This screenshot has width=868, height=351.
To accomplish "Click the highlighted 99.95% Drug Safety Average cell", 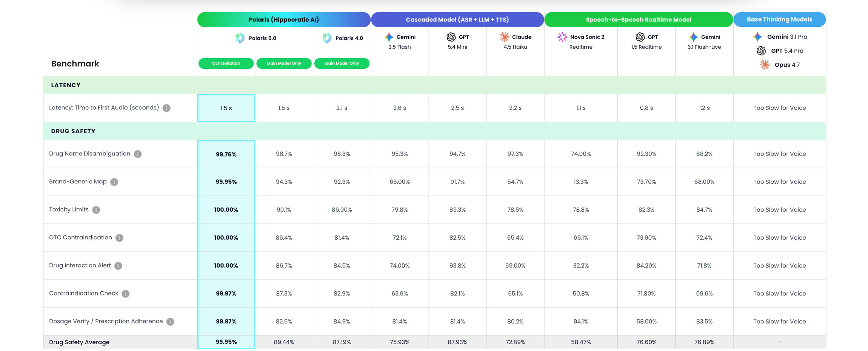I will click(x=226, y=342).
